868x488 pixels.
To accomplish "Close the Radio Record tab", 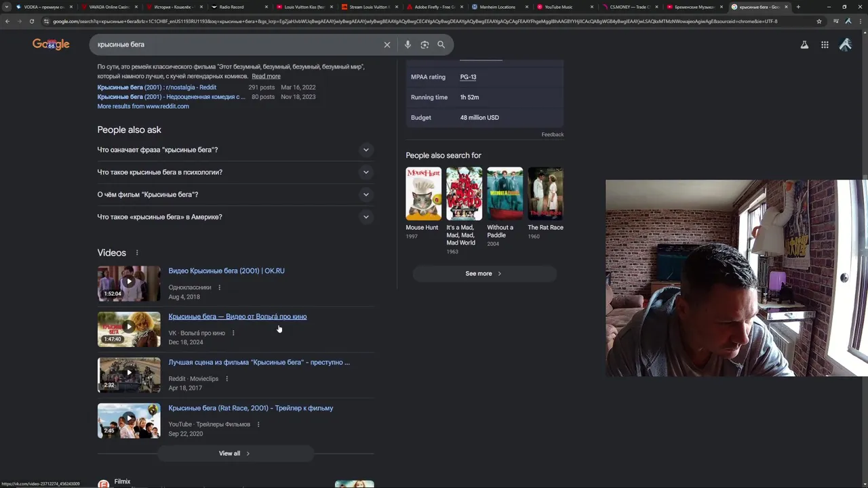I will point(267,7).
